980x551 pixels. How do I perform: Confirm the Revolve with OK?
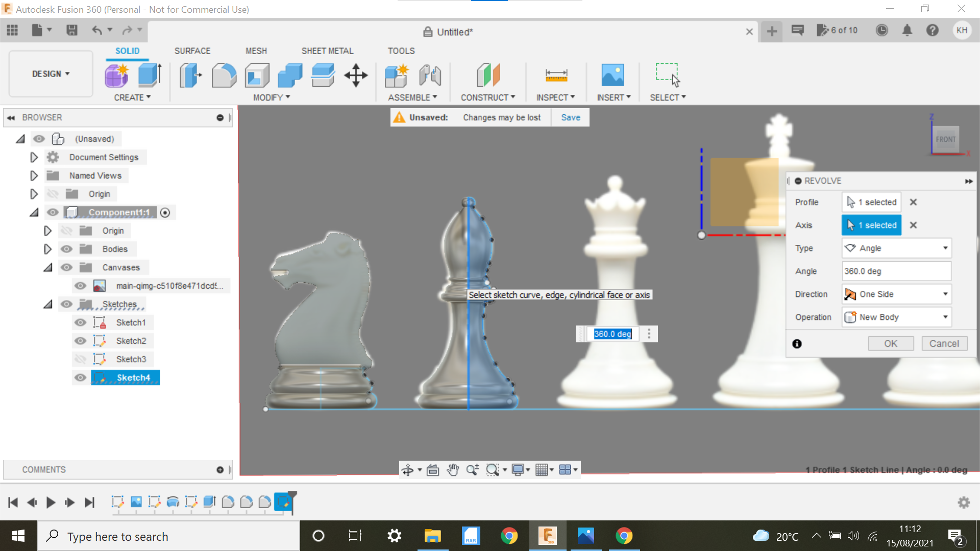coord(891,343)
